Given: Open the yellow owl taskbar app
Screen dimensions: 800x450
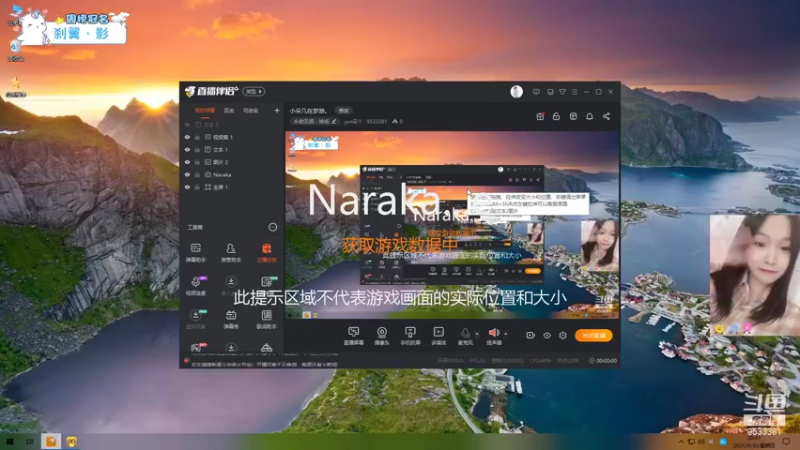Looking at the screenshot, I should (72, 441).
